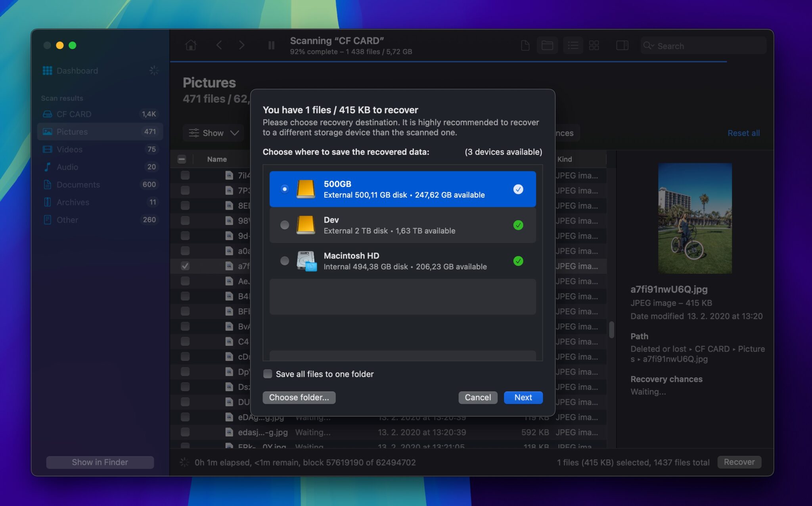Toggle the select-all checkbox in header
This screenshot has width=812, height=506.
[182, 159]
